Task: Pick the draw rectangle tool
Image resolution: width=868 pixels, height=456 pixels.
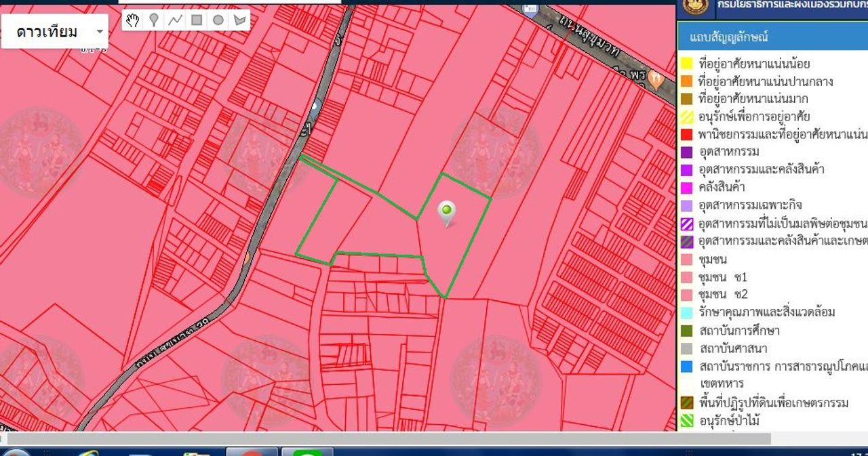Action: pos(197,20)
